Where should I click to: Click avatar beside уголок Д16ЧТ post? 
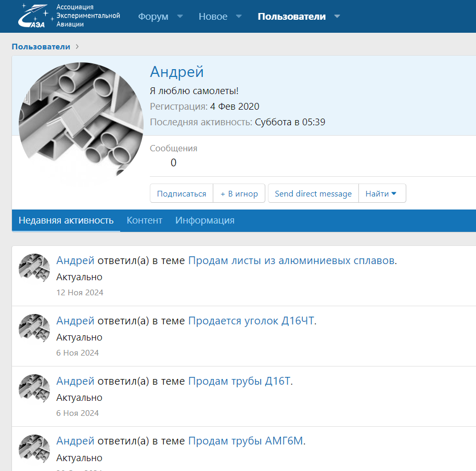(34, 329)
